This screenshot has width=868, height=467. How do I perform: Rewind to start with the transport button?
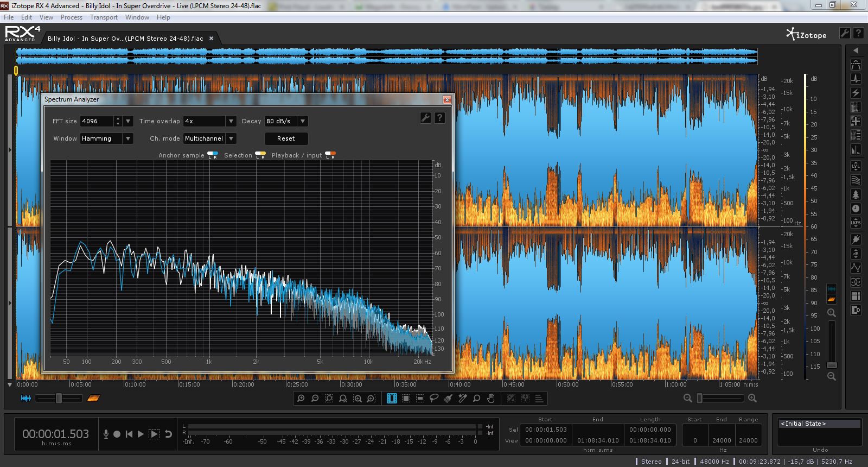129,434
